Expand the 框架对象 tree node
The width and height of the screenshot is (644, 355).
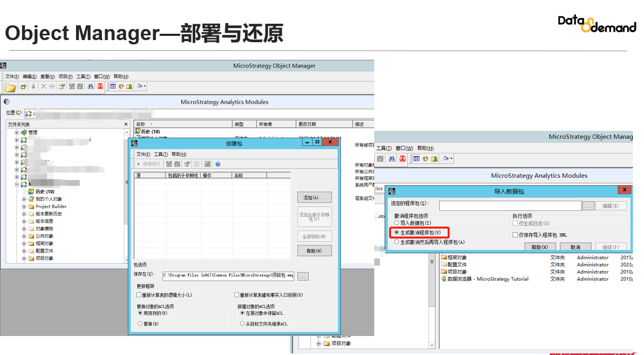click(x=24, y=244)
